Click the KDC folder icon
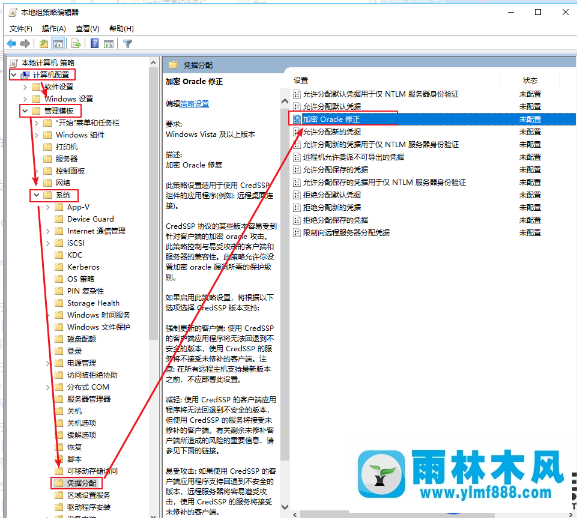577x518 pixels. [x=59, y=255]
